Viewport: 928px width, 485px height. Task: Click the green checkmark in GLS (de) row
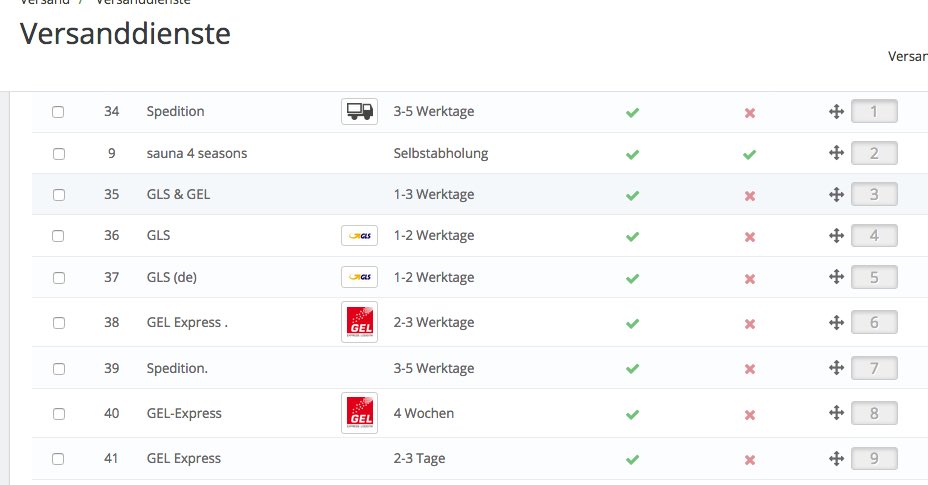(632, 278)
